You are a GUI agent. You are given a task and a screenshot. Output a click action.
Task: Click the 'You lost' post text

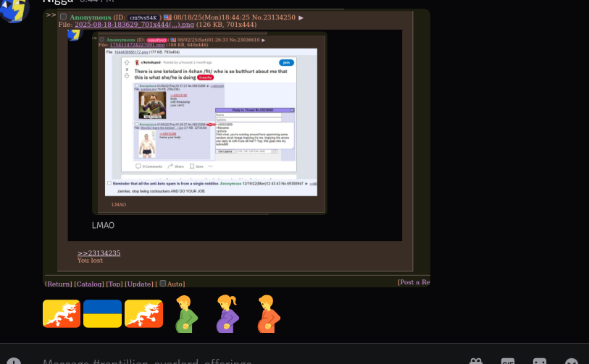click(x=90, y=260)
